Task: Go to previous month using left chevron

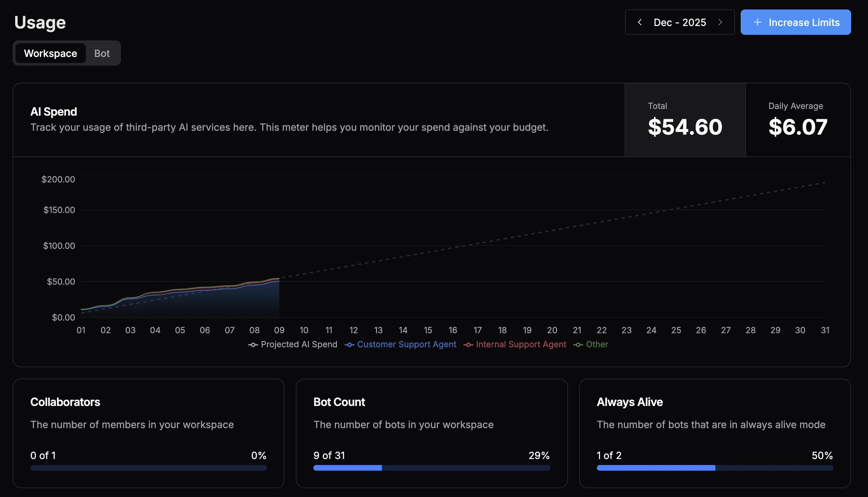Action: [640, 22]
